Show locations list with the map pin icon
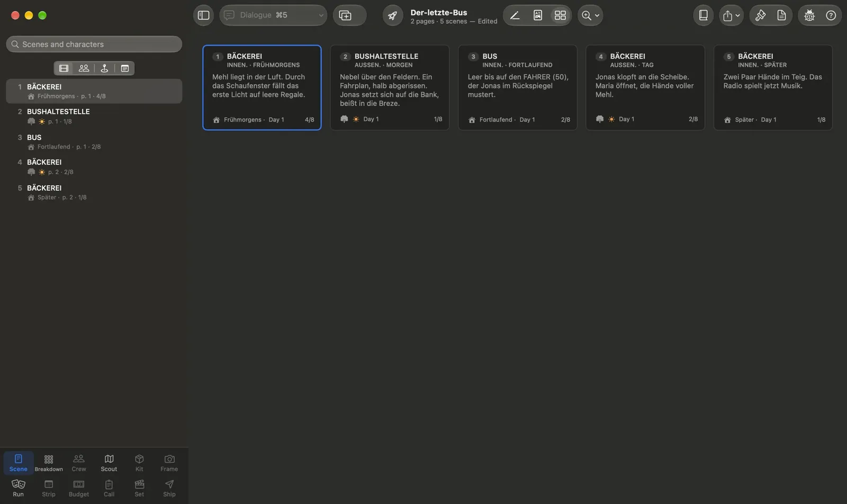This screenshot has width=847, height=504. [x=104, y=68]
